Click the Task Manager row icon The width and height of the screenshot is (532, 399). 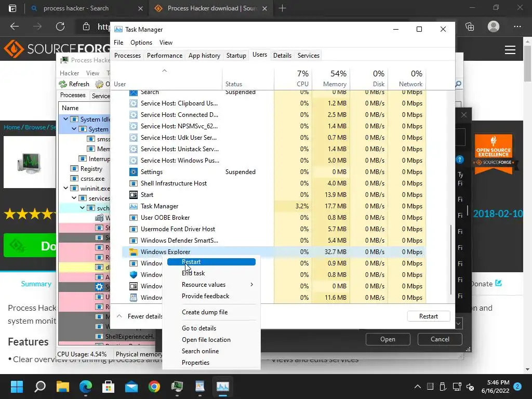coord(134,206)
